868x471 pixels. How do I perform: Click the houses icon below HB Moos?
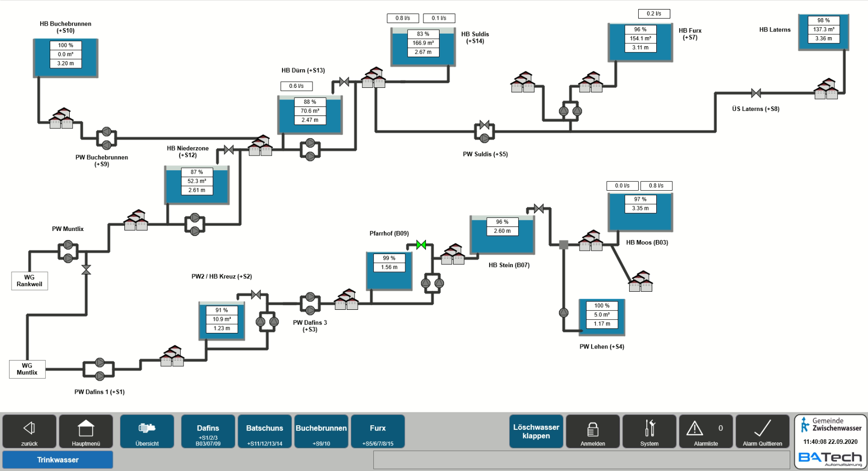point(641,281)
